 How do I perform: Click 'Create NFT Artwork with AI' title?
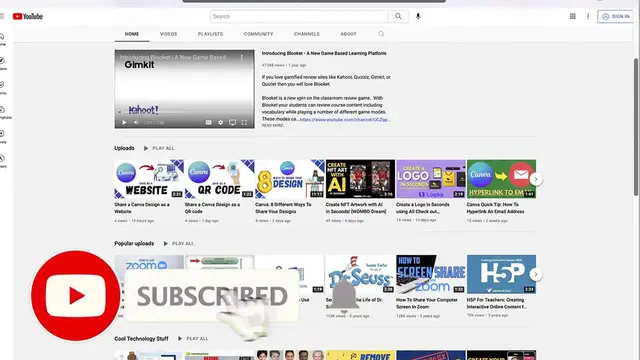(356, 208)
